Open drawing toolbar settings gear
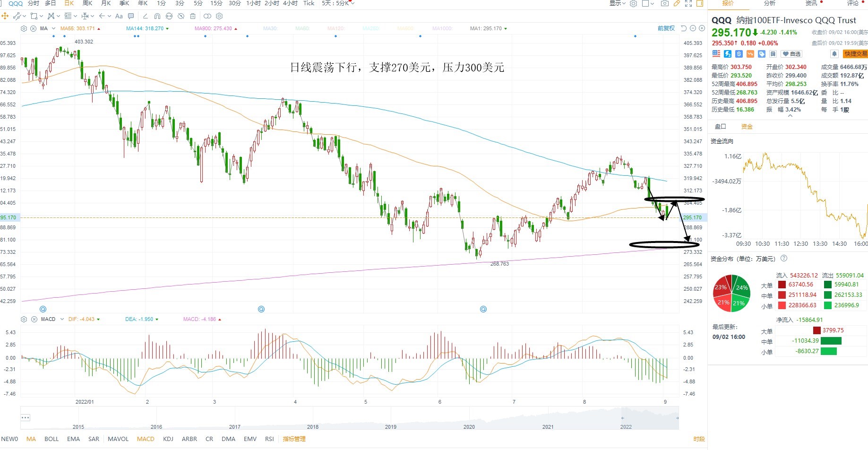Screen dimensions: 868x450 [219, 16]
